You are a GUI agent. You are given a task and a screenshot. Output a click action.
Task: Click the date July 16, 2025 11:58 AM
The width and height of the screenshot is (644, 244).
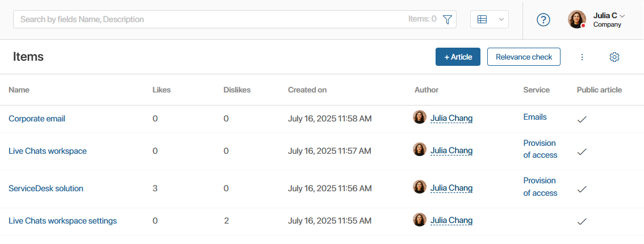(x=330, y=119)
